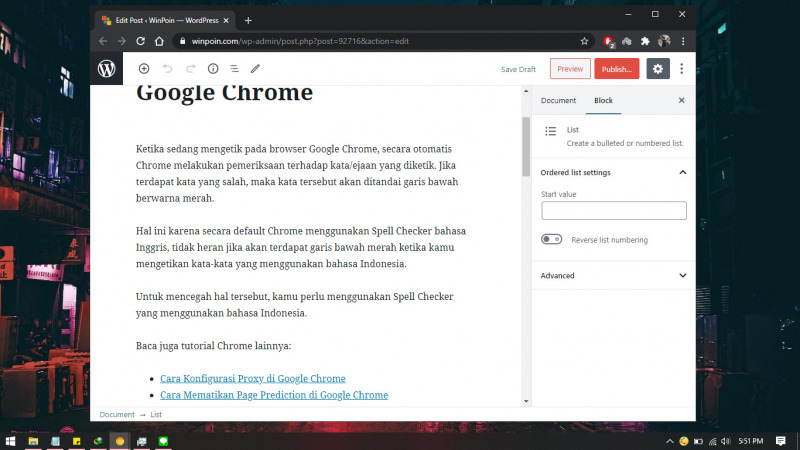Click the List block icon in sidebar
Image resolution: width=800 pixels, height=450 pixels.
point(551,131)
